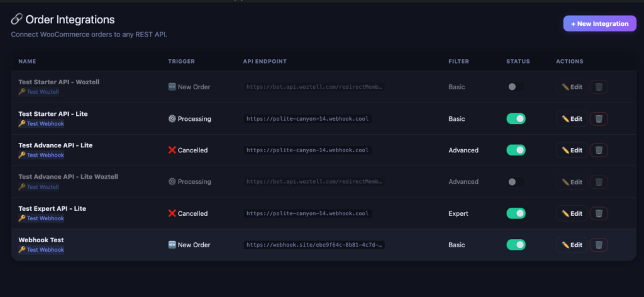Click the polite-canyon endpoint for Test Expert API - Lite
The width and height of the screenshot is (644, 297).
(308, 213)
